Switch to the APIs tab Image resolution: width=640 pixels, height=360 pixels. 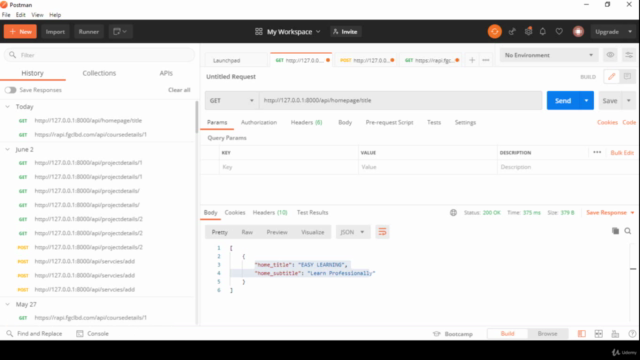166,73
